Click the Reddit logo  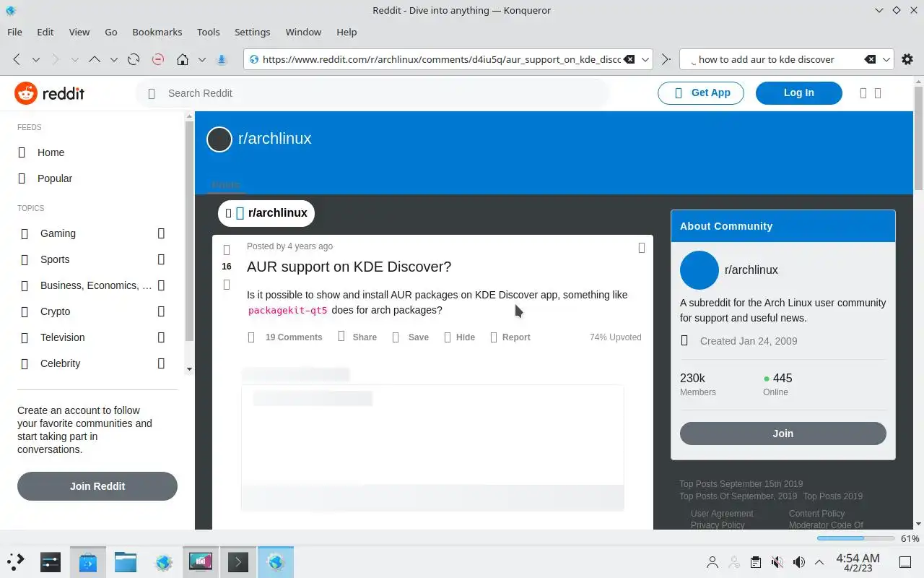click(x=49, y=93)
